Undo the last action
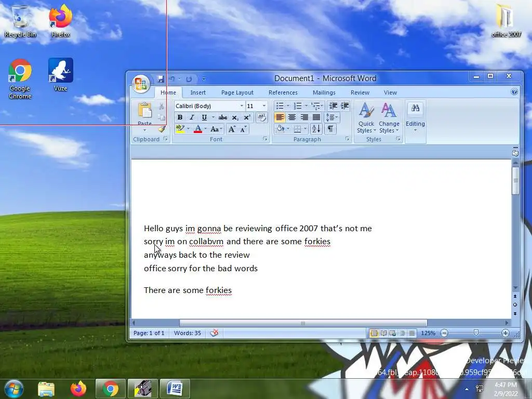 tap(172, 79)
